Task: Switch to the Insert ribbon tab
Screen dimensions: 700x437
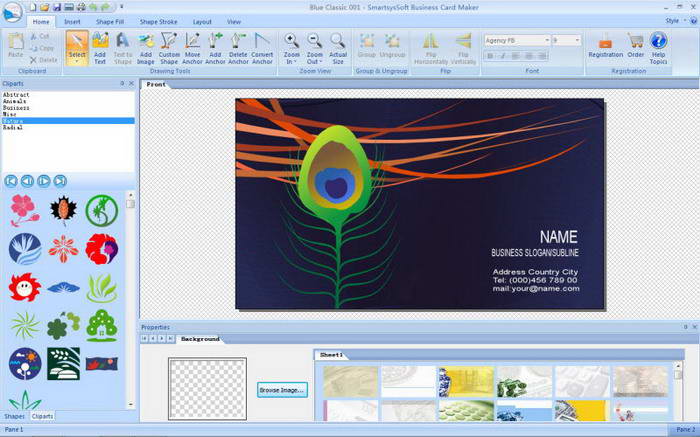Action: pos(72,21)
